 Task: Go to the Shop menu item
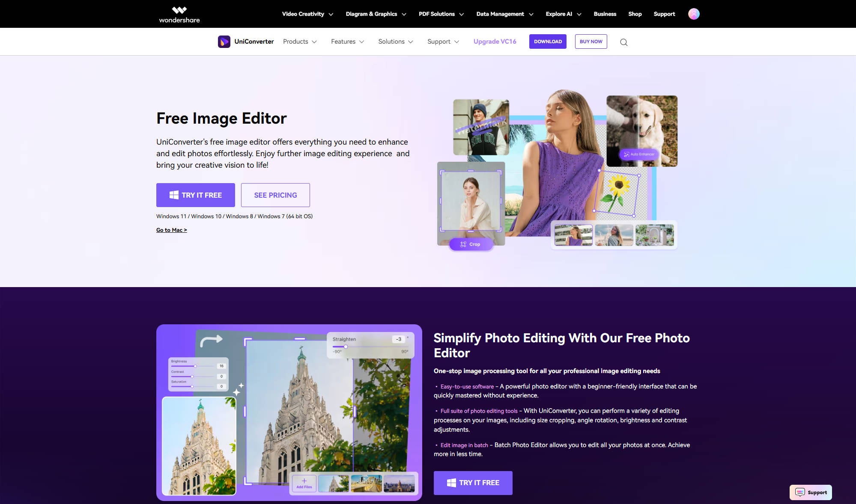(x=635, y=14)
